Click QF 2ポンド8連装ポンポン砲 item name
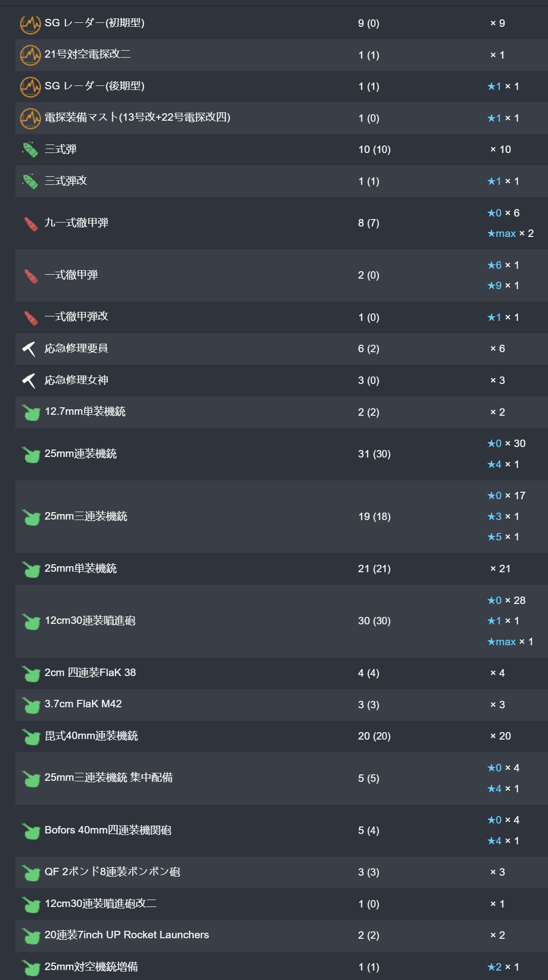 [112, 872]
